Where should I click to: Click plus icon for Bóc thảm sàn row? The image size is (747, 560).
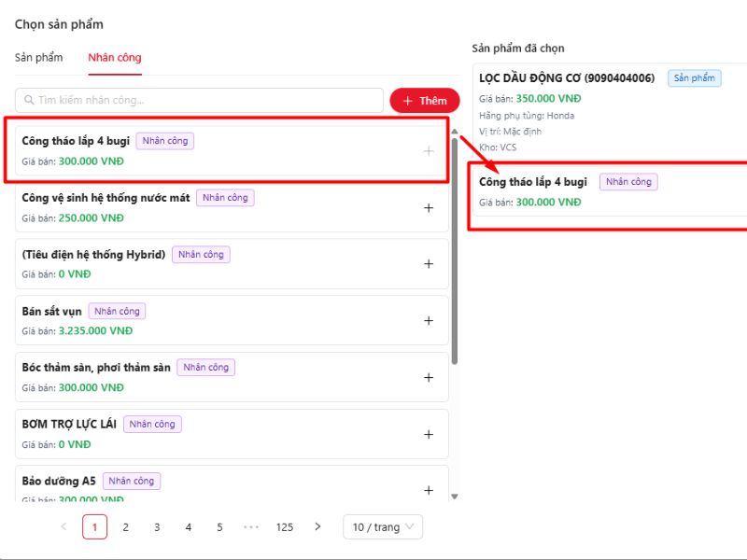click(429, 378)
